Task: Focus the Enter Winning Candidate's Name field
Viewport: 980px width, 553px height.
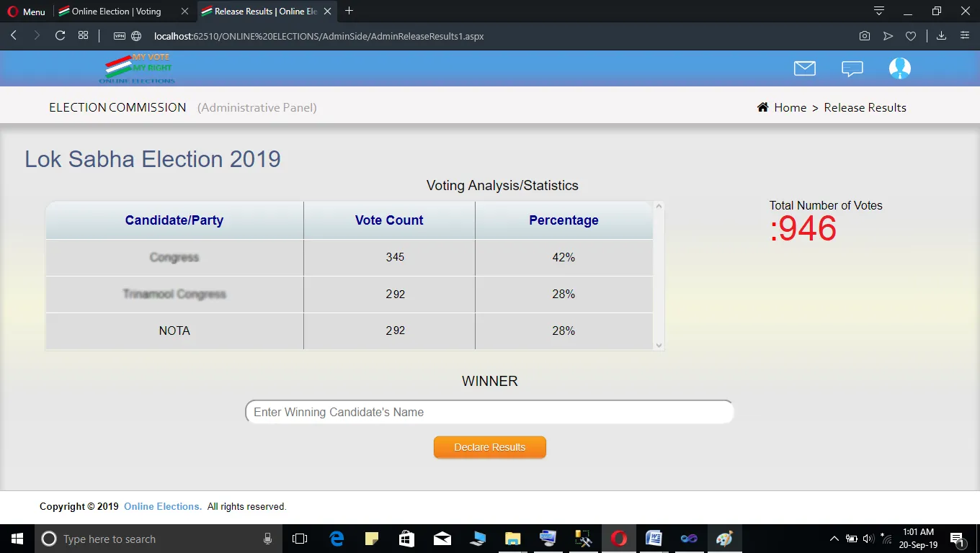Action: (489, 412)
